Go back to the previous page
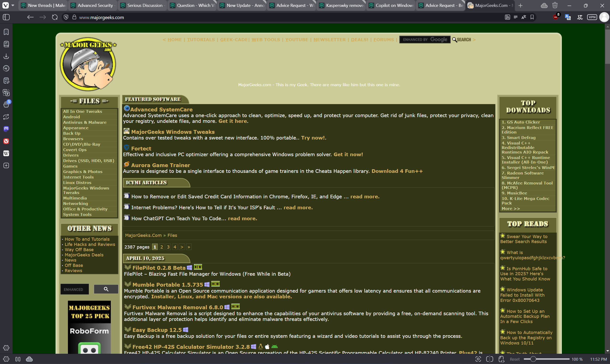The height and width of the screenshot is (364, 610). pos(30,17)
